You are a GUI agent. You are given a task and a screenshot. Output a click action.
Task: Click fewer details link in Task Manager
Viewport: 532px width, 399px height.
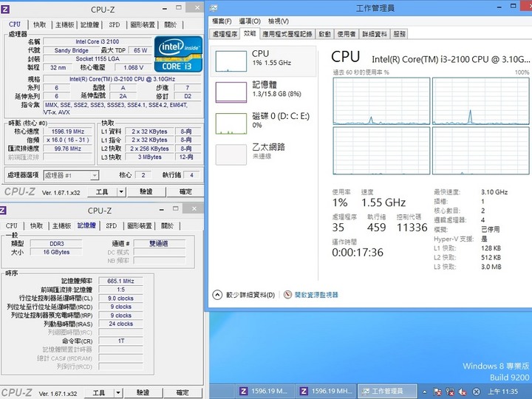pyautogui.click(x=250, y=295)
